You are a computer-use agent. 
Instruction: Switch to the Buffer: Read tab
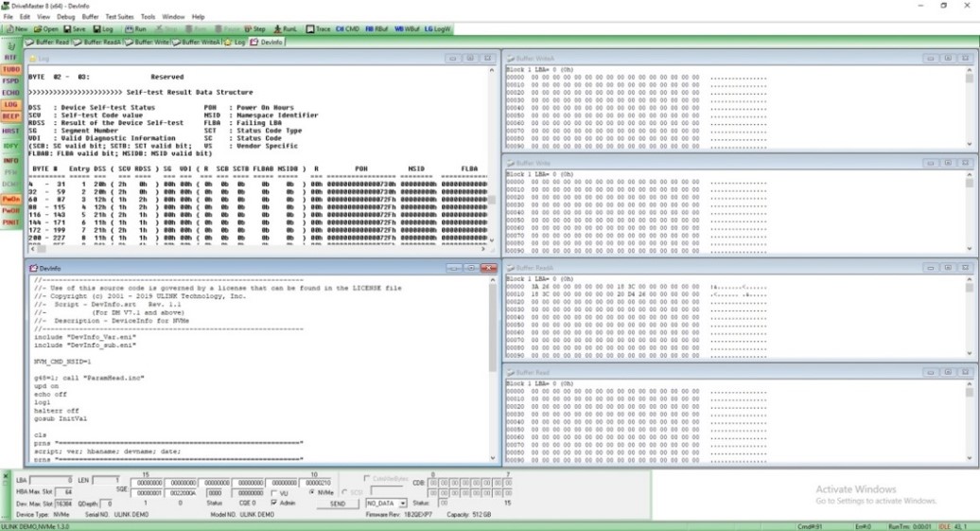tap(47, 42)
